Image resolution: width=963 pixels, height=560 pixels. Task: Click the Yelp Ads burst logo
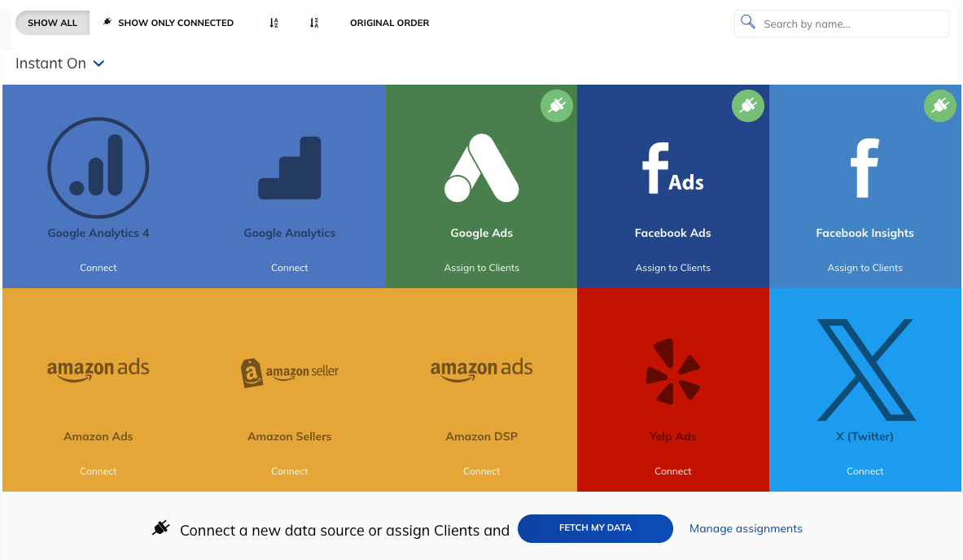[673, 371]
